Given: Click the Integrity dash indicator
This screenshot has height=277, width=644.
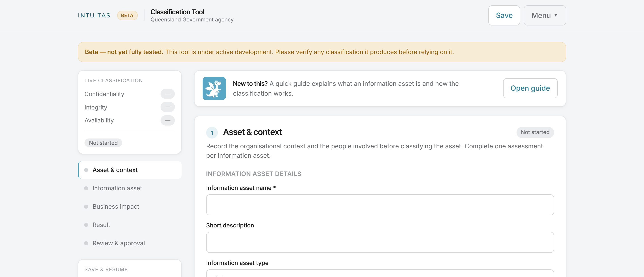Looking at the screenshot, I should (x=167, y=107).
